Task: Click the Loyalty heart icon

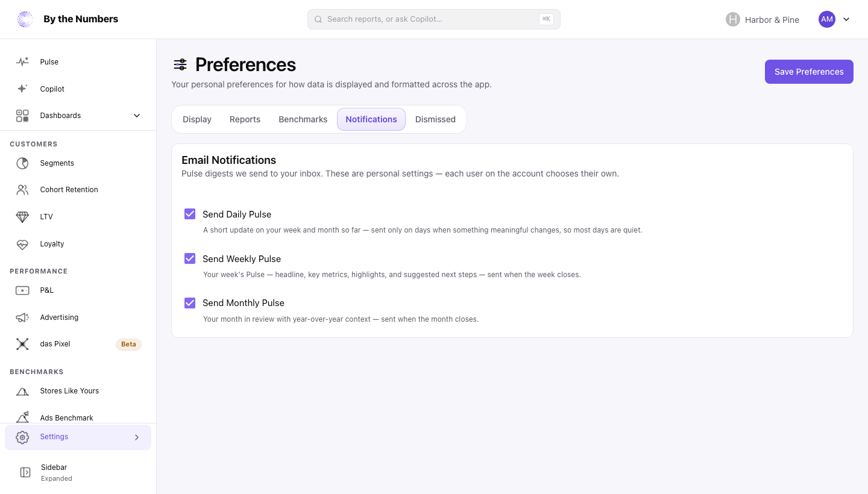Action: tap(22, 244)
